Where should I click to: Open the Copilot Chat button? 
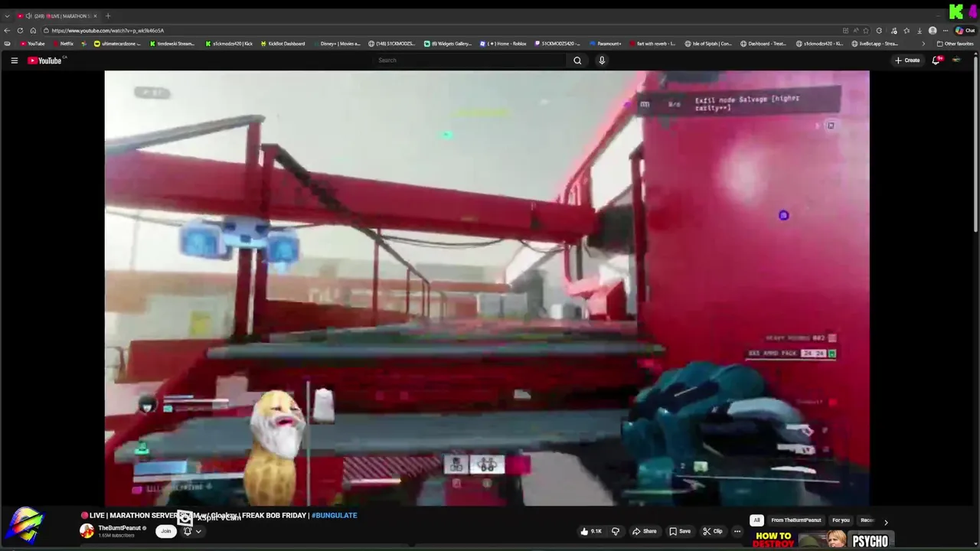pos(965,31)
